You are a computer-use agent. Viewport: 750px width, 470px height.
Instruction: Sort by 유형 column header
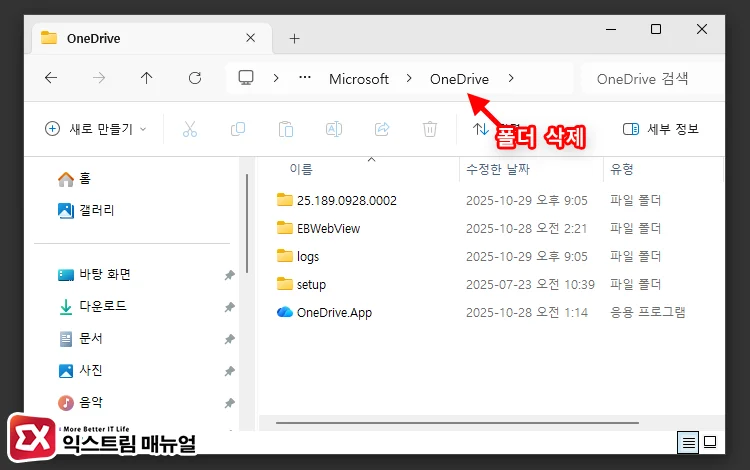[x=622, y=169]
